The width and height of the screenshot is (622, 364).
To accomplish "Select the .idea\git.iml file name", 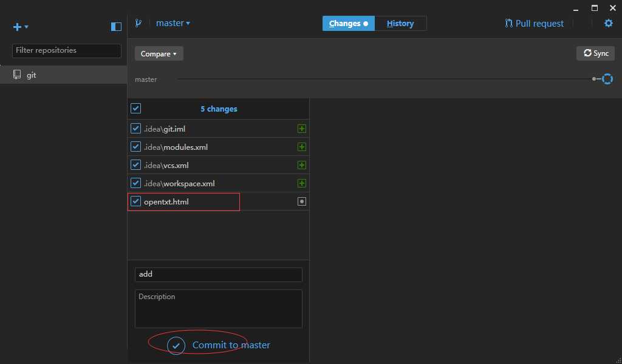I will tap(164, 129).
